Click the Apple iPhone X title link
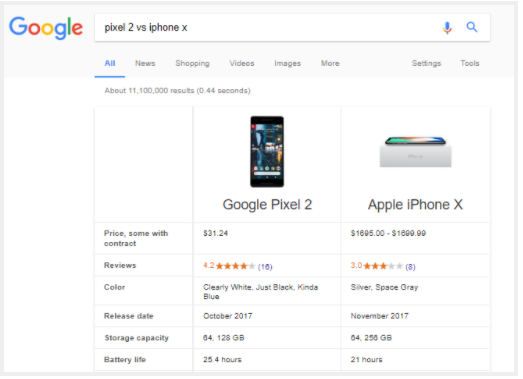The width and height of the screenshot is (523, 379). coord(415,205)
